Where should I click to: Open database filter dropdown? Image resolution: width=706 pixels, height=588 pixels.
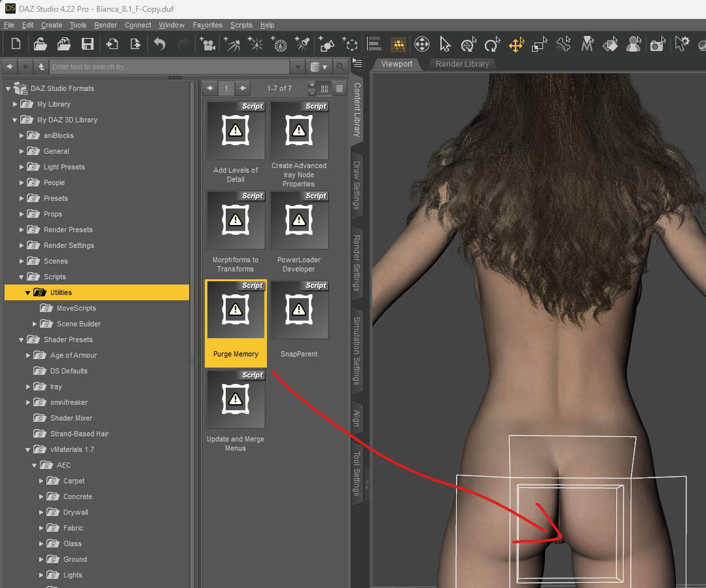[x=319, y=67]
